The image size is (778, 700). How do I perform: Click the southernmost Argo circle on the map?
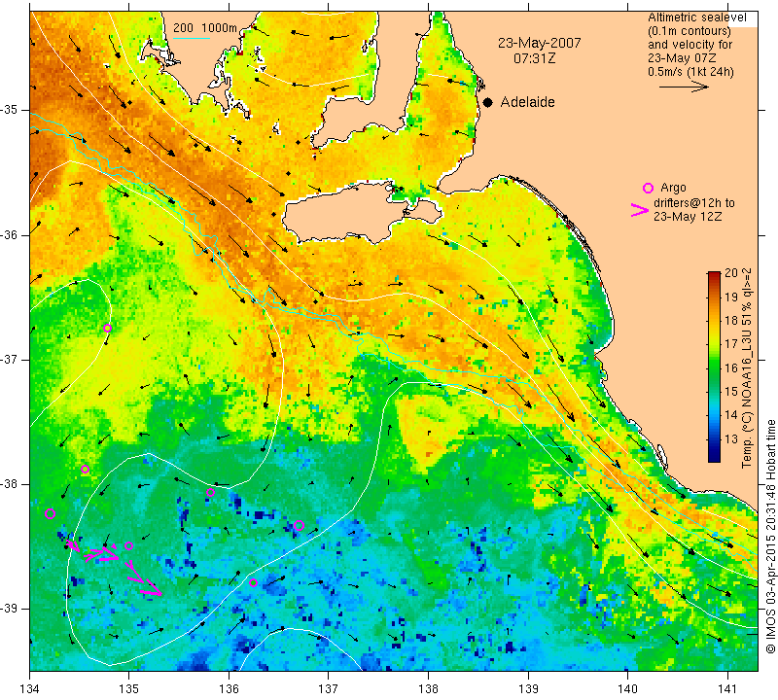(253, 582)
